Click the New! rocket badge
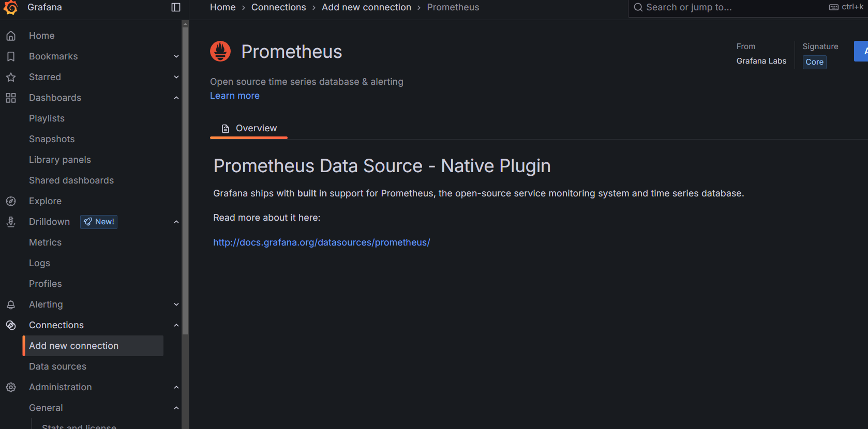The height and width of the screenshot is (429, 868). (99, 222)
